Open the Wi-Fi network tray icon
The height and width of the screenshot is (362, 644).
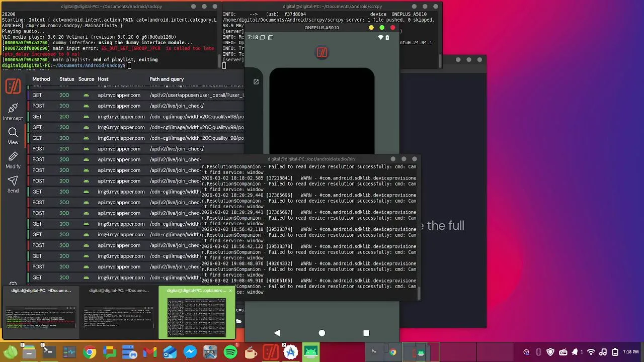tap(591, 352)
